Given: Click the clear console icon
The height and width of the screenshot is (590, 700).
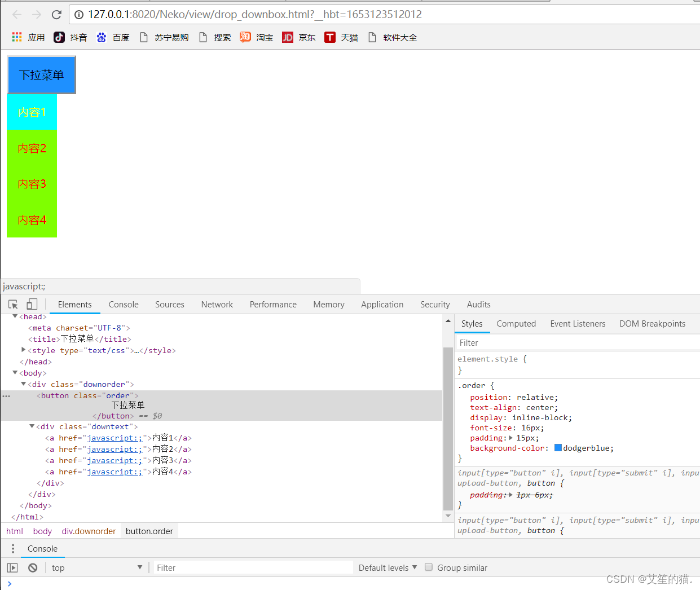Looking at the screenshot, I should 33,568.
